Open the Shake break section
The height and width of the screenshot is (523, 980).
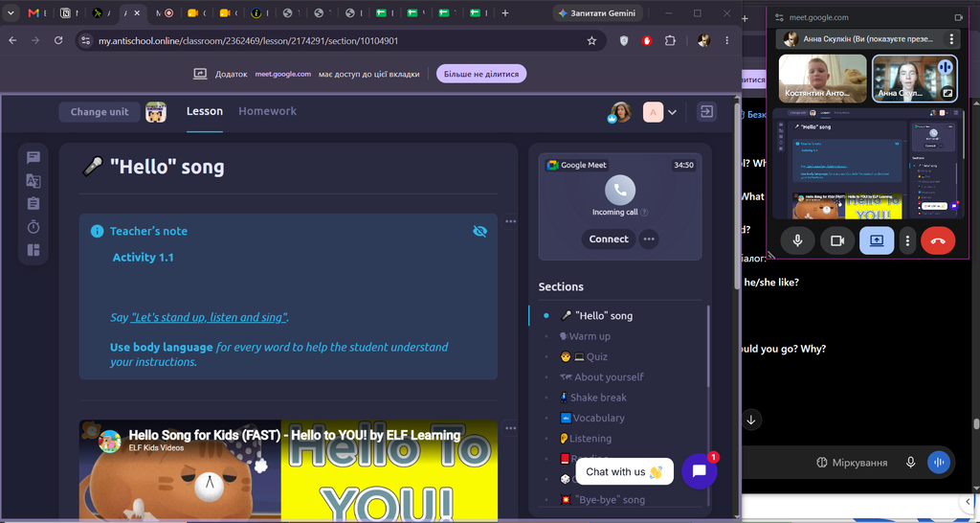[x=593, y=398]
